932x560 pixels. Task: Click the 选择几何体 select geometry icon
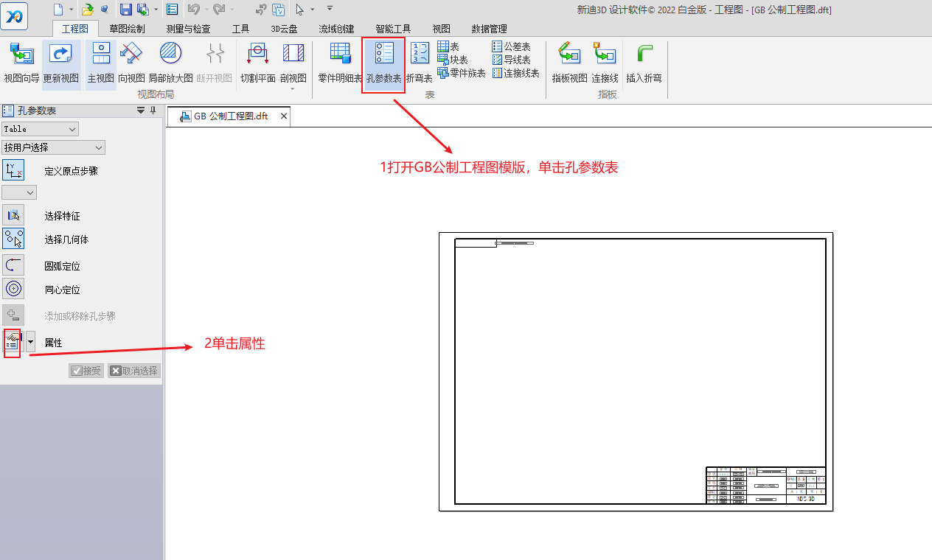13,239
